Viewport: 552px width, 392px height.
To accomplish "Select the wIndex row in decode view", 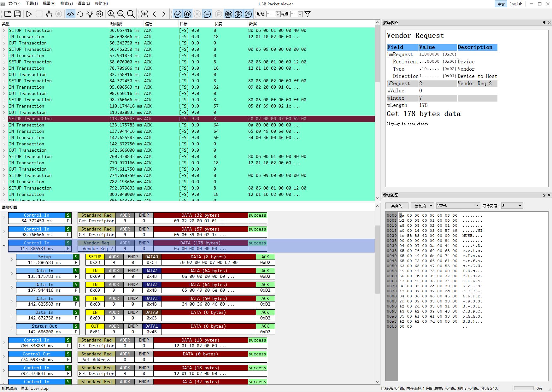I will (442, 98).
